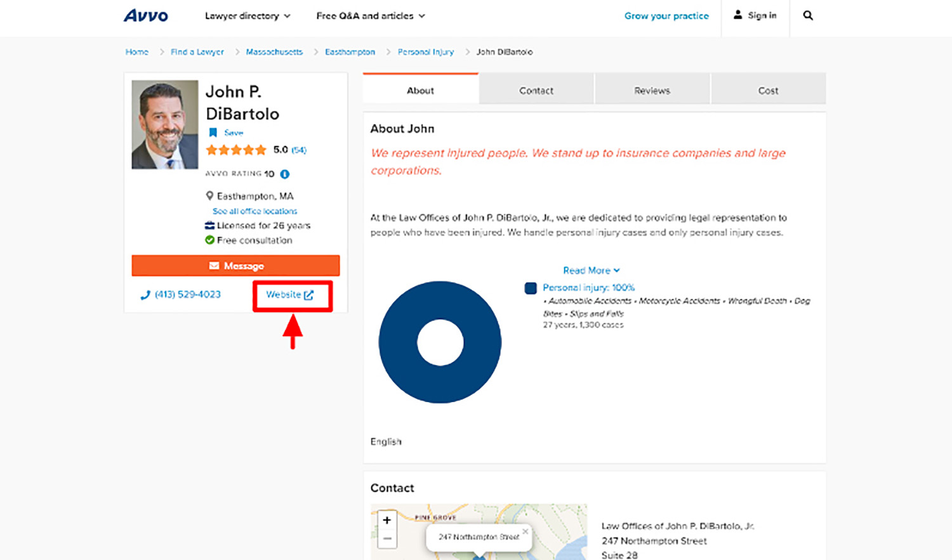Click the phone icon next to the number
The width and height of the screenshot is (952, 560).
point(145,294)
